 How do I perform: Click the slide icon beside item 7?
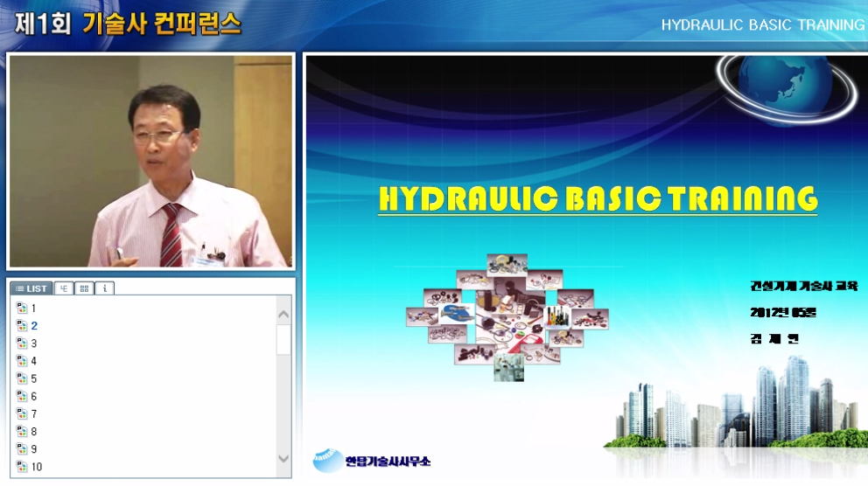[22, 413]
